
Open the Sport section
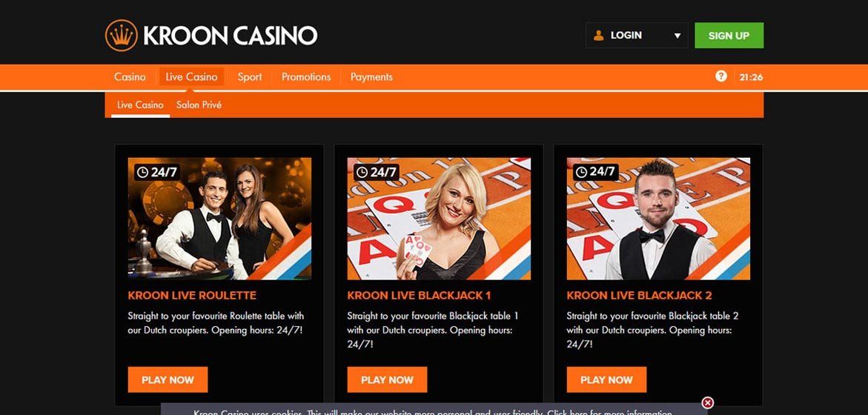click(250, 77)
